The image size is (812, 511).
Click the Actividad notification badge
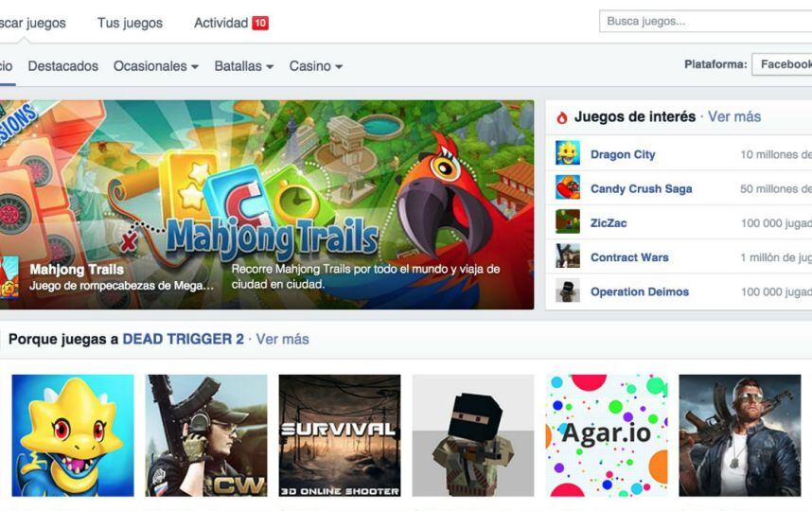(260, 23)
